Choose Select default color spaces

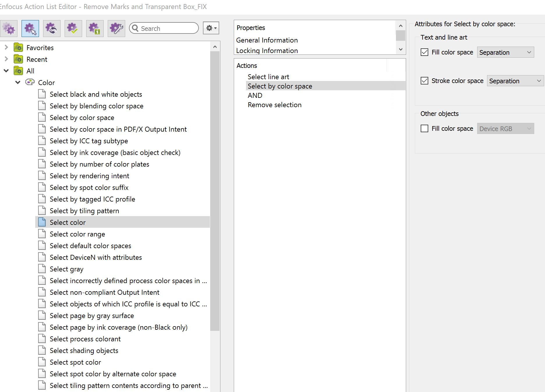coord(90,246)
